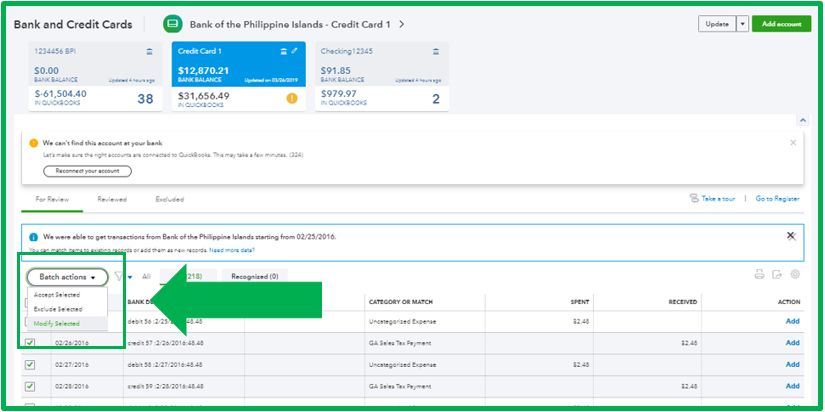Click the 02/27/2016 date cell

click(x=72, y=365)
